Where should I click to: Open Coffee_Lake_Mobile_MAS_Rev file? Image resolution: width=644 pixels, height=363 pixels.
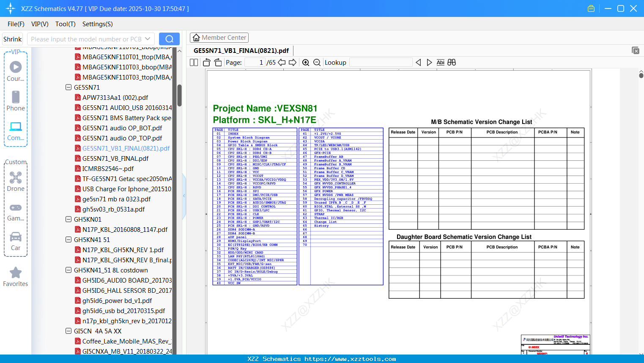pyautogui.click(x=123, y=341)
